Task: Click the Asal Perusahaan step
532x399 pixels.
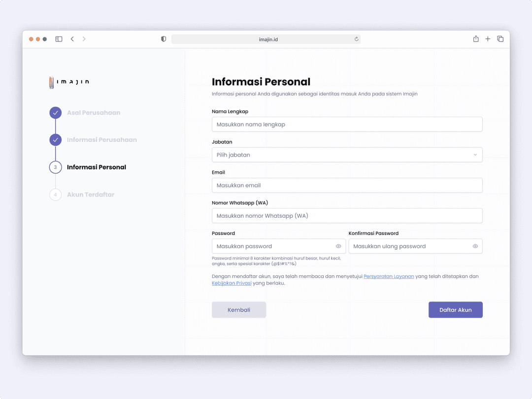Action: click(x=93, y=113)
